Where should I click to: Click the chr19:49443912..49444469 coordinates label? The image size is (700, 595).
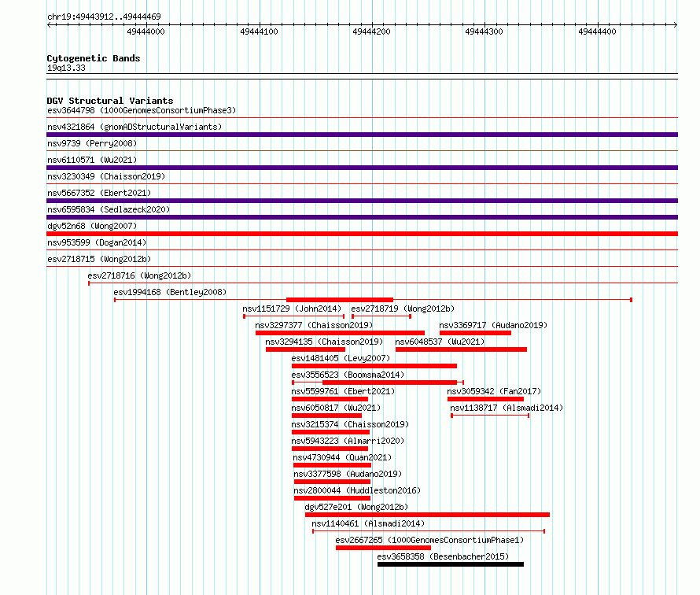[104, 17]
